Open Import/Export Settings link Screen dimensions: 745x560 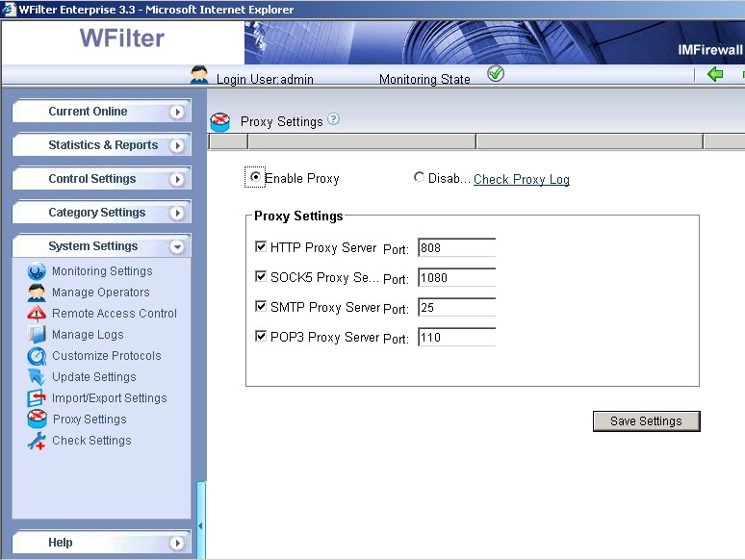110,398
